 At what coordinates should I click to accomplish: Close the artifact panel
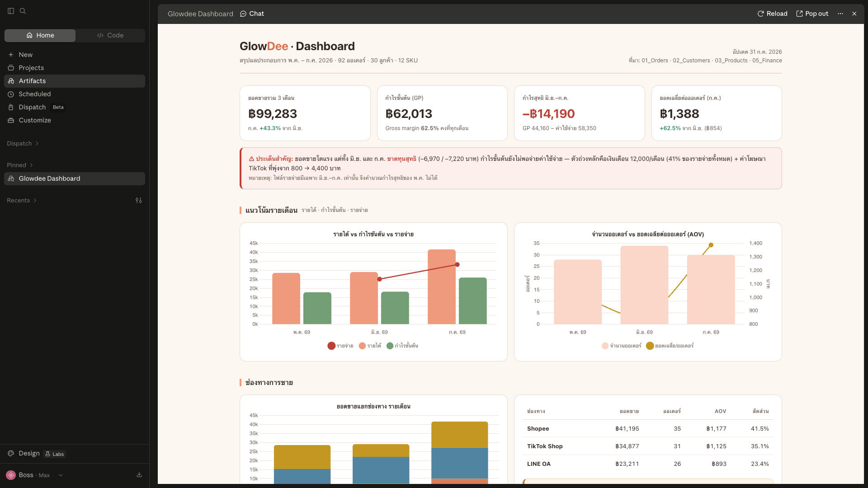(x=854, y=14)
